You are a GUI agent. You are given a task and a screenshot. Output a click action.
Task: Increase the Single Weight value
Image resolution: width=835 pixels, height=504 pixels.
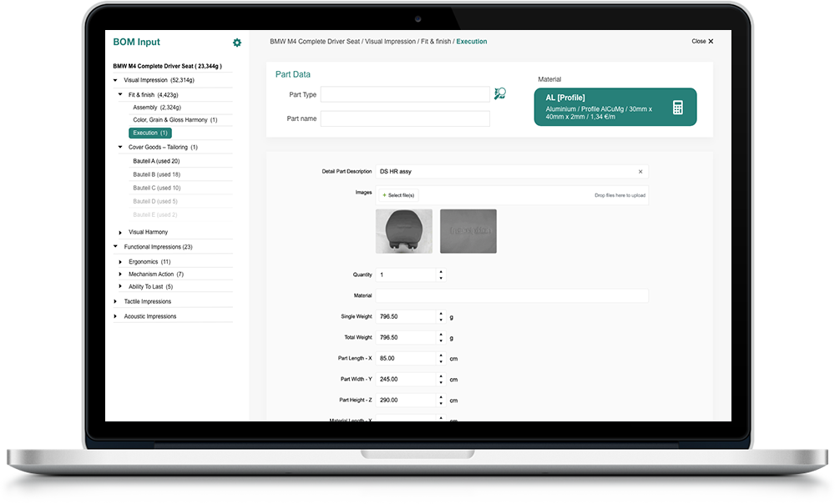(x=441, y=314)
